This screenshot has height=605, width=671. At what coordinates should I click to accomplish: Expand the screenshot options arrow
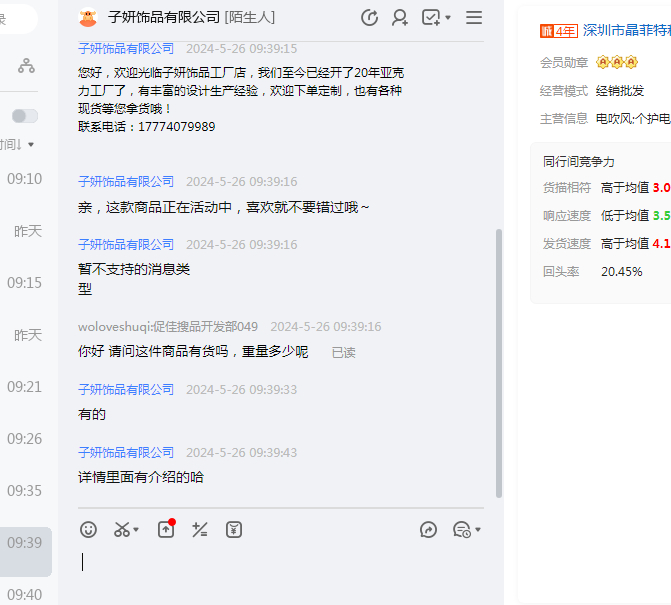[x=136, y=530]
